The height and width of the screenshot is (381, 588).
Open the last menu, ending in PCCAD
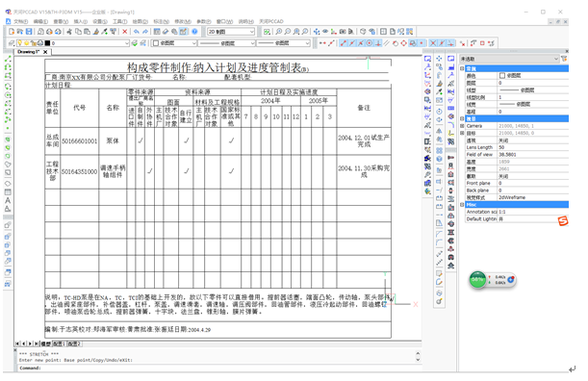pos(271,22)
